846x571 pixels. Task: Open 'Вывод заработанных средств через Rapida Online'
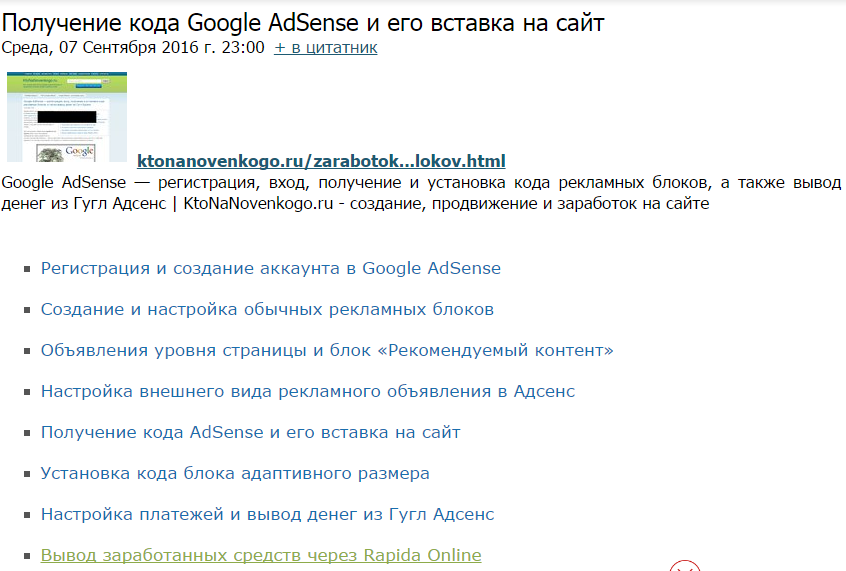(x=261, y=555)
